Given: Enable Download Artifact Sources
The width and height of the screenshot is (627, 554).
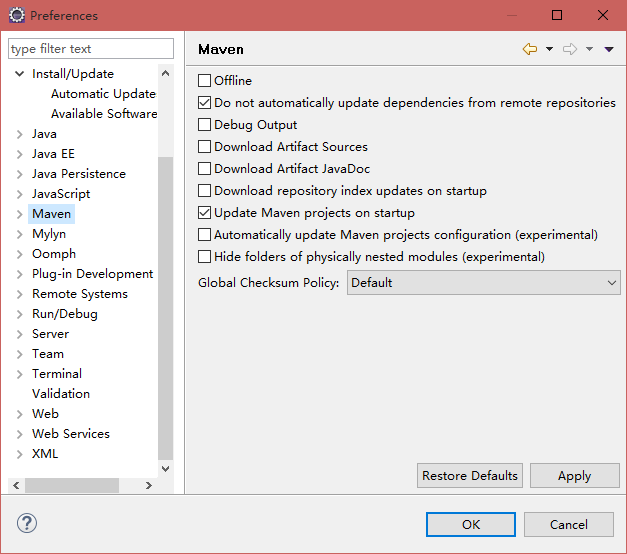Looking at the screenshot, I should pyautogui.click(x=204, y=146).
